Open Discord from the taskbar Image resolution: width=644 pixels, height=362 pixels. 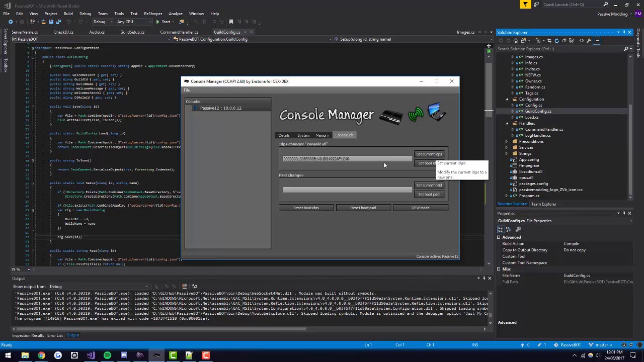coord(124,355)
